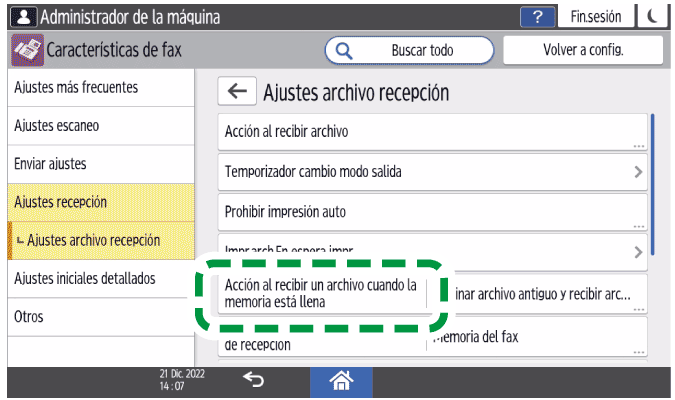Select Ajustes iniciales detallados
675x400 pixels.
(x=97, y=278)
